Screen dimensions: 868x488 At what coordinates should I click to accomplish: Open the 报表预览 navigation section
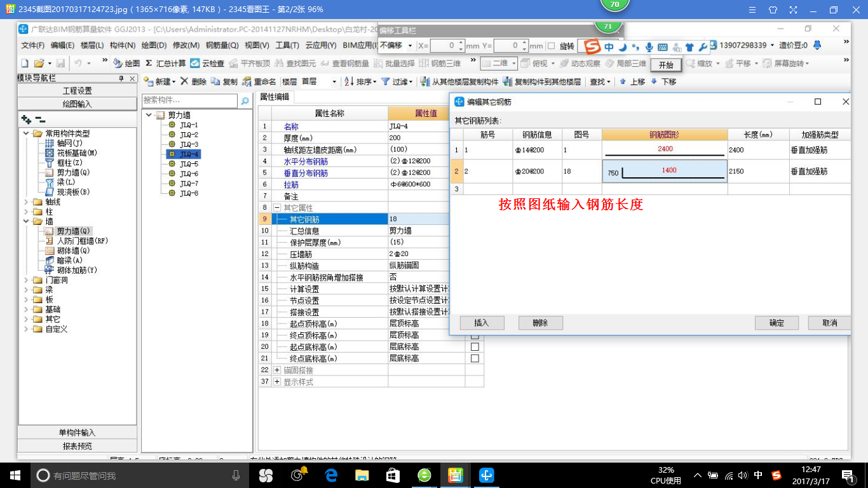click(77, 446)
